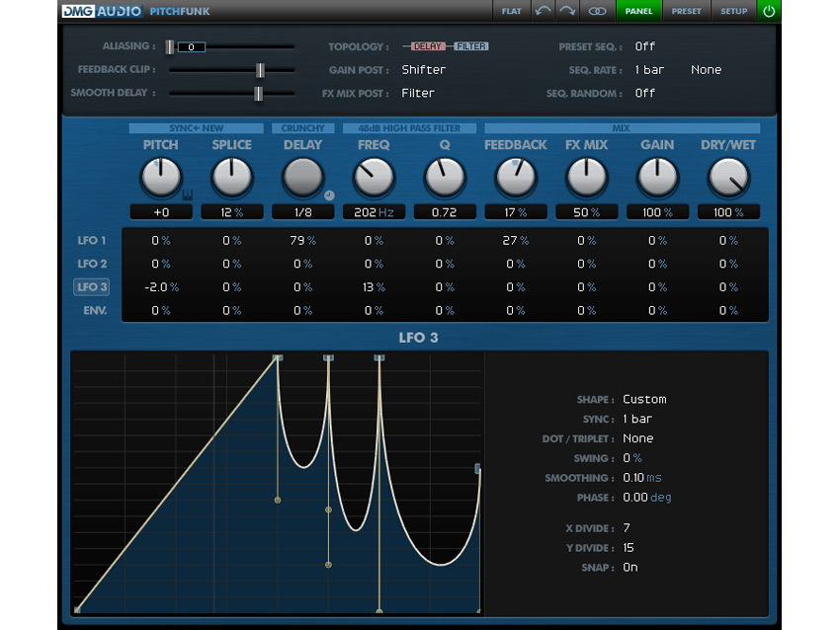Click LFO 3 Pitch modulation -2.0 %
Viewport: 840px width, 630px height.
(x=161, y=287)
